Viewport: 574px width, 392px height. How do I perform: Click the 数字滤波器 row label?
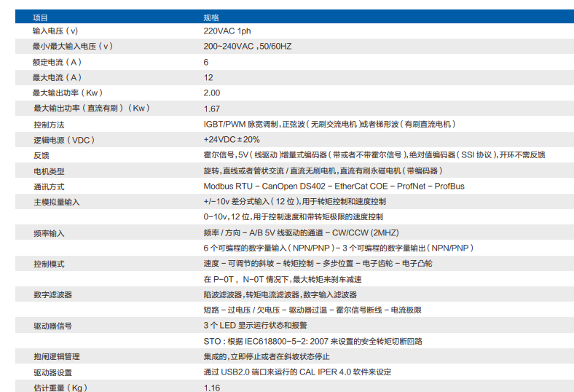[x=52, y=294]
